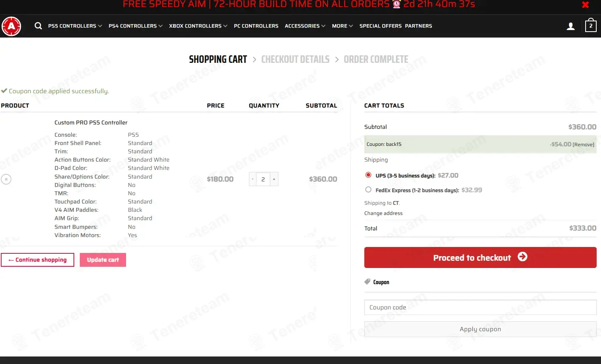Click 'Coupon code applied successfully.' message
Viewport: 601px width, 364px height.
click(x=59, y=91)
